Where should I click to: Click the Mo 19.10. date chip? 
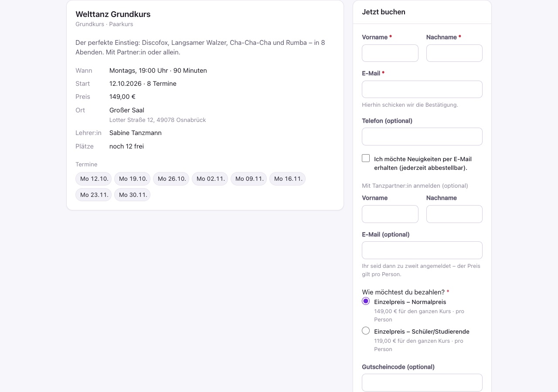[133, 179]
